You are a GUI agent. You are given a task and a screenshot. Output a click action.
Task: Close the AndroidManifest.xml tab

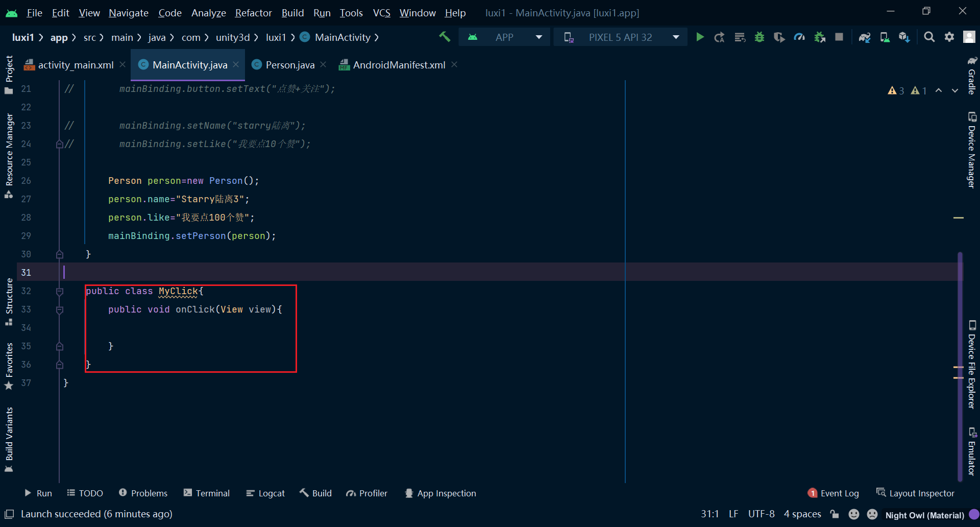click(454, 64)
